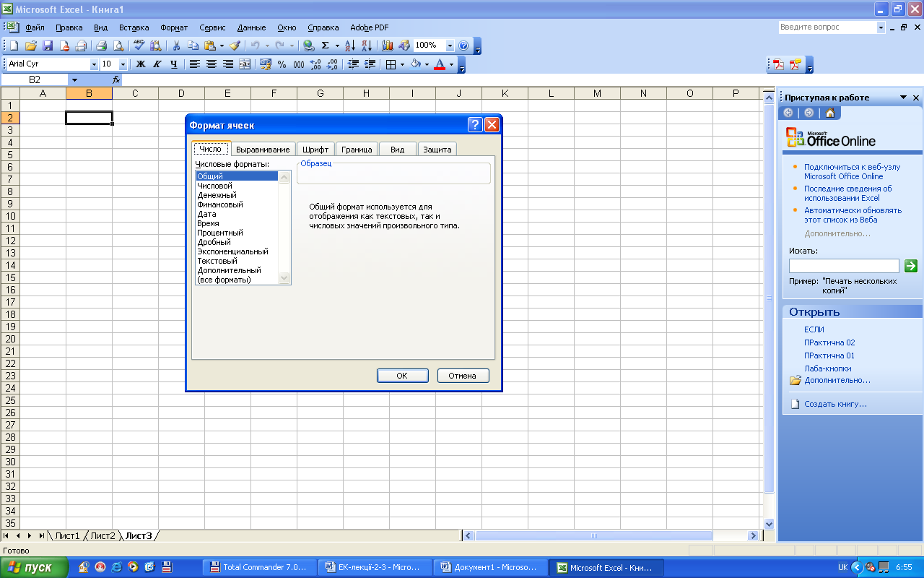Apply the red font color A

[440, 64]
